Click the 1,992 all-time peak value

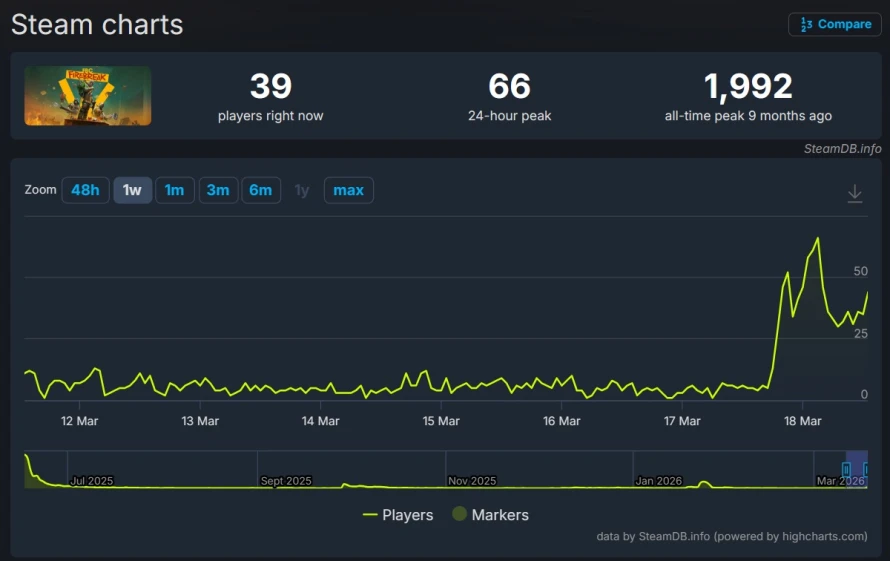[748, 86]
